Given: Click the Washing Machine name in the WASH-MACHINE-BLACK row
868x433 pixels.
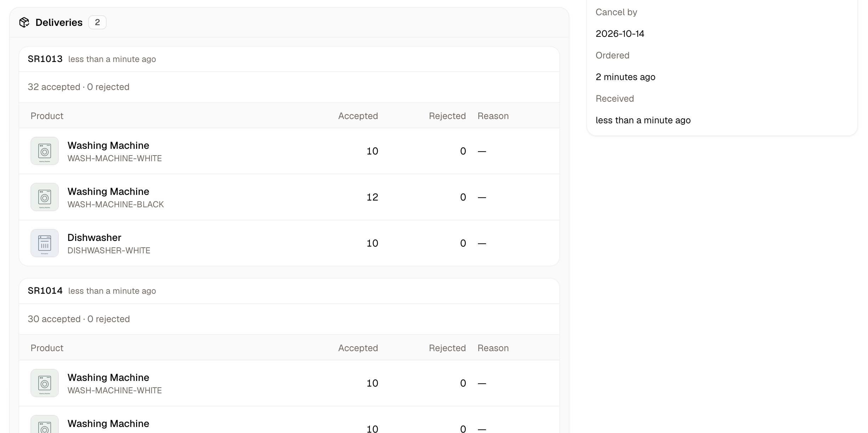Looking at the screenshot, I should (x=108, y=191).
